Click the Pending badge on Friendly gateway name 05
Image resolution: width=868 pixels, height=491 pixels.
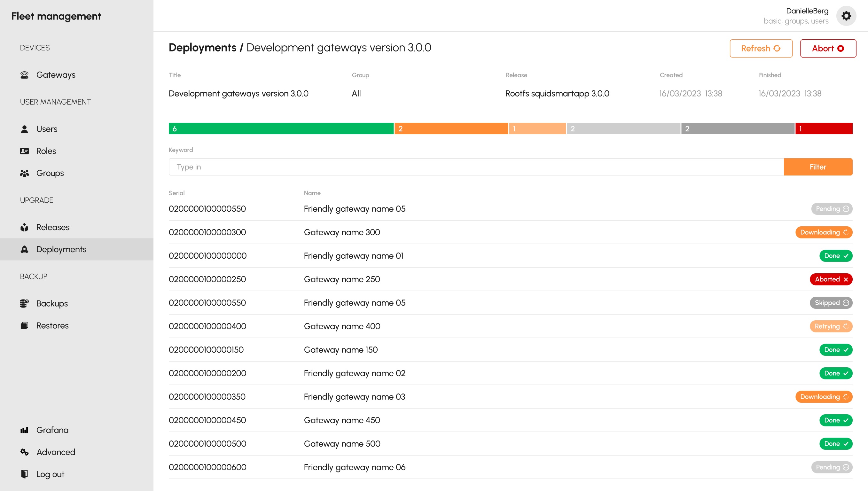[x=832, y=209]
